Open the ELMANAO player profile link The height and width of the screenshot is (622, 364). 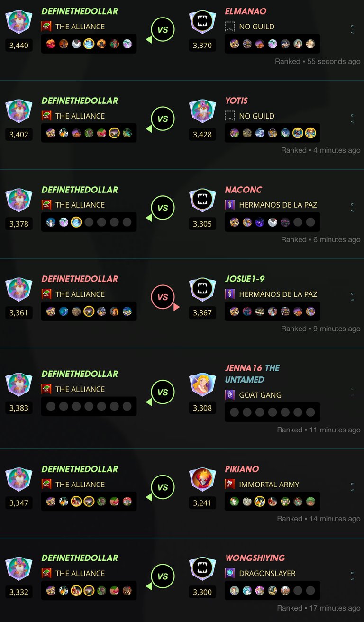tap(246, 11)
